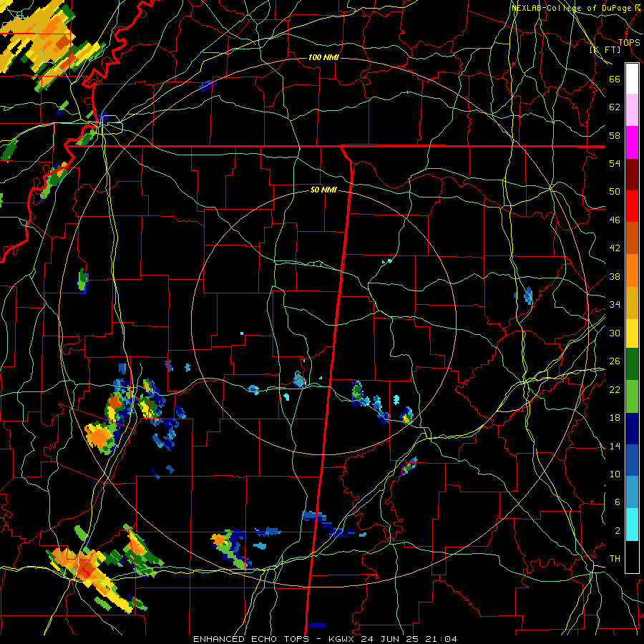Click the '66' legend value
Screen dimensions: 644x644
point(615,79)
